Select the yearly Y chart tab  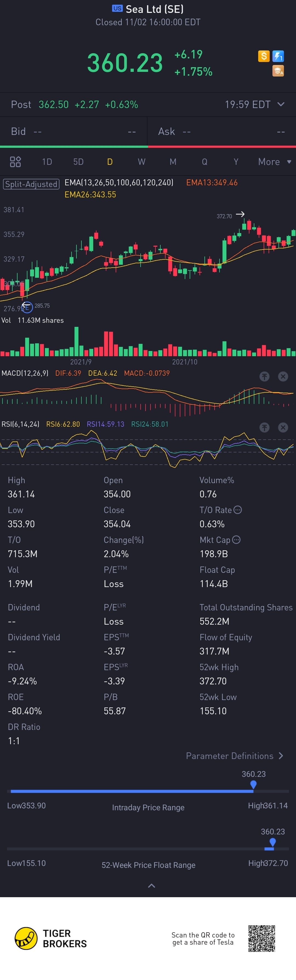[x=236, y=162]
